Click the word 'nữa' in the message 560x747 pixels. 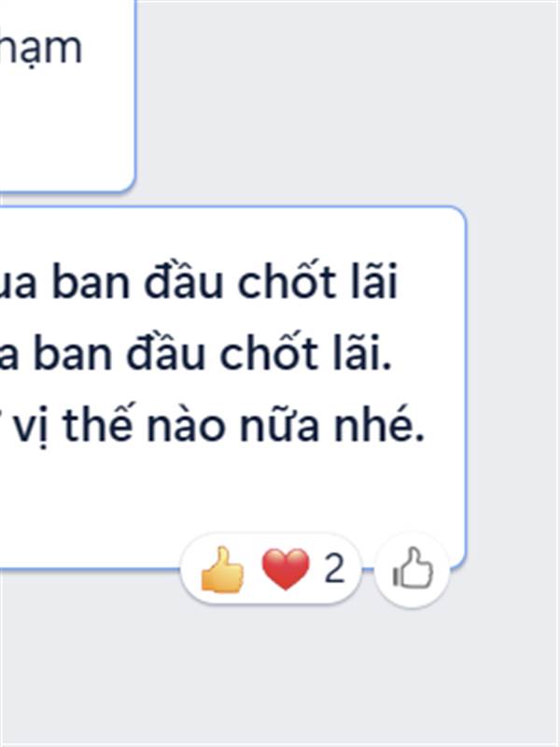[279, 424]
